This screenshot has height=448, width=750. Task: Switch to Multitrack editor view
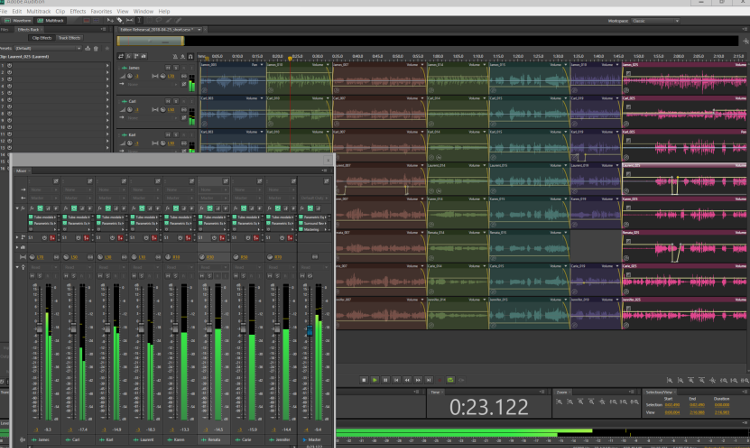[x=50, y=21]
